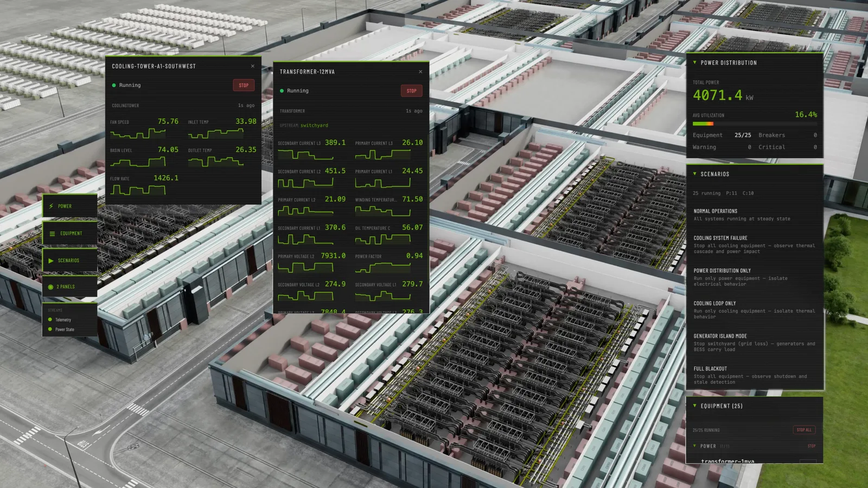This screenshot has width=868, height=488.
Task: Close the Transformer-12MVA panel
Action: click(420, 72)
